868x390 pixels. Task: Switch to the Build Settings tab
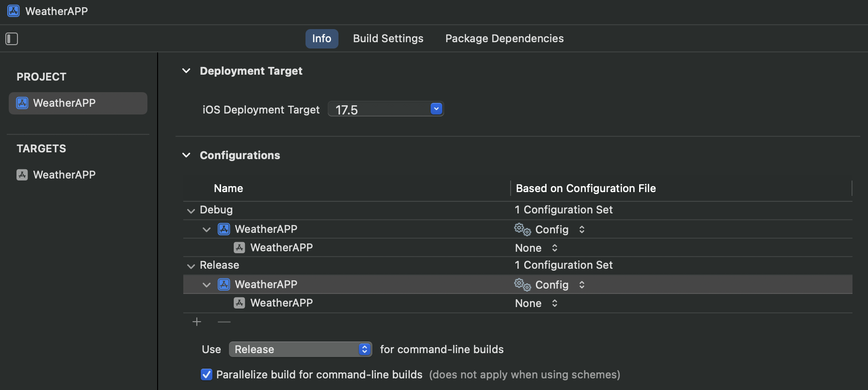pos(388,39)
